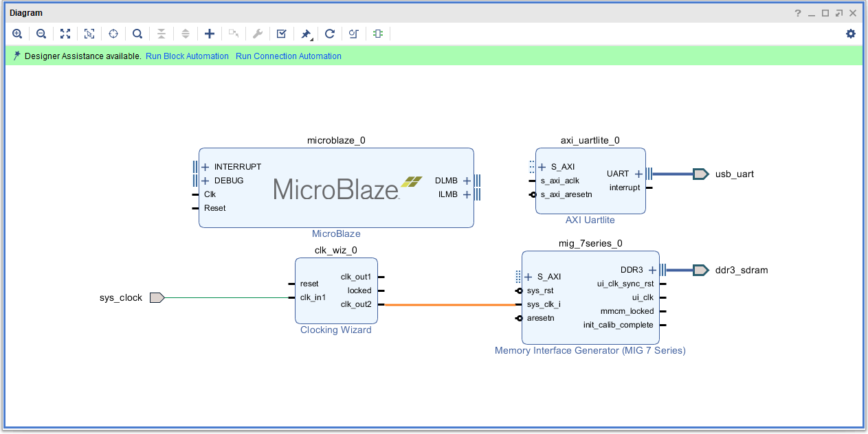Select the Clocking Wizard block label
868x434 pixels.
pos(335,330)
